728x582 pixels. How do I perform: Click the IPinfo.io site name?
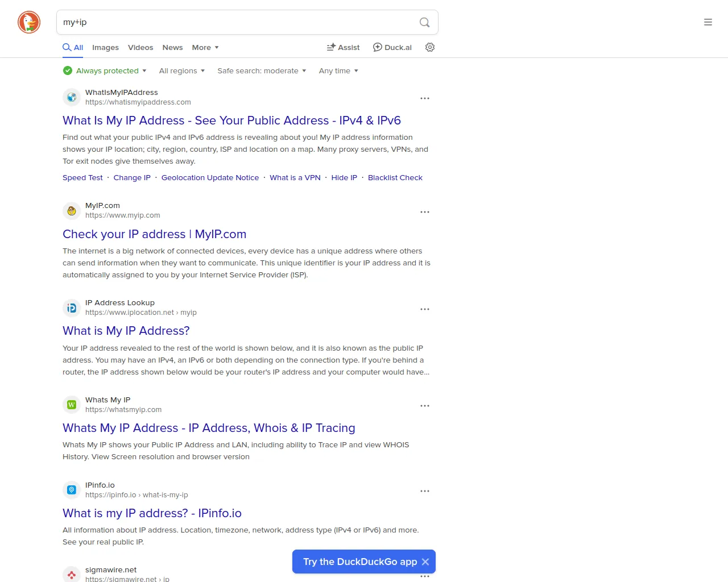point(100,485)
